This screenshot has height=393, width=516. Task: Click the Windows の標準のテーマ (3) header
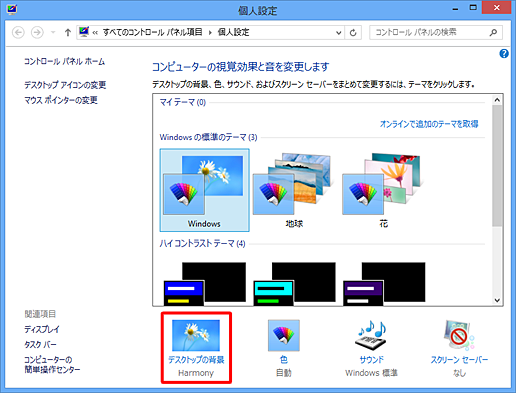point(208,137)
